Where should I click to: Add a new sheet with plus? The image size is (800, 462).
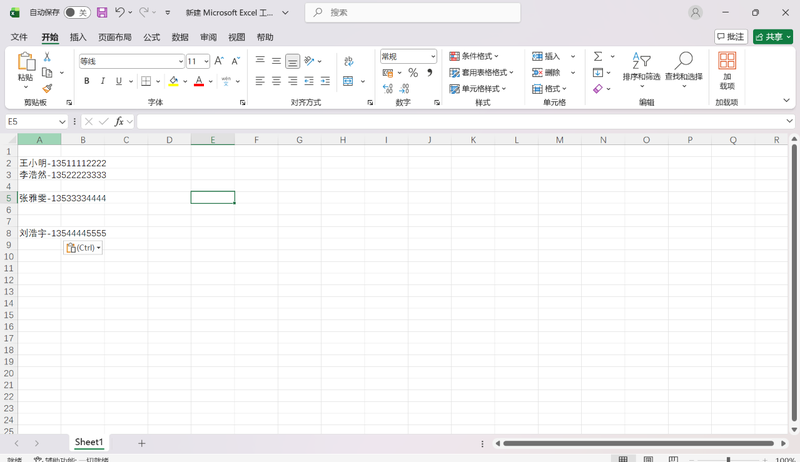(x=142, y=443)
